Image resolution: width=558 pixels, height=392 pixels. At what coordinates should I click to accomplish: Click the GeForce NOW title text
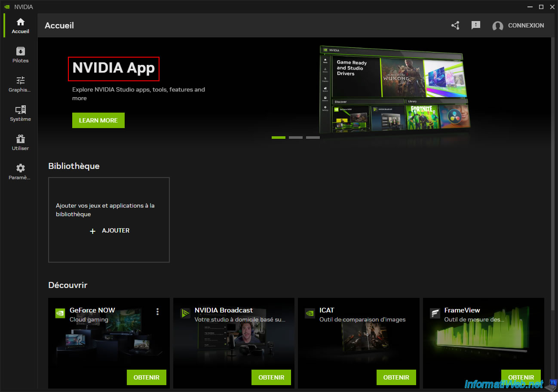click(x=92, y=310)
